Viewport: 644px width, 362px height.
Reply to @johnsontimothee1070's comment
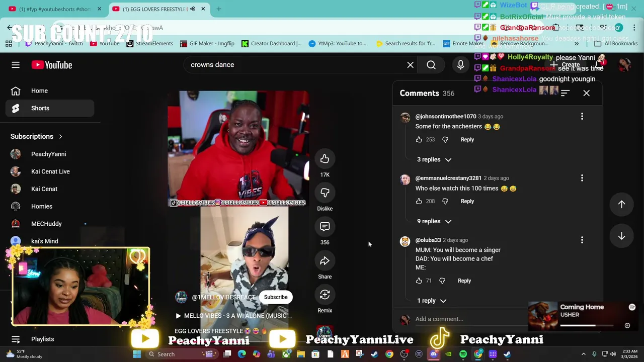pos(467,140)
